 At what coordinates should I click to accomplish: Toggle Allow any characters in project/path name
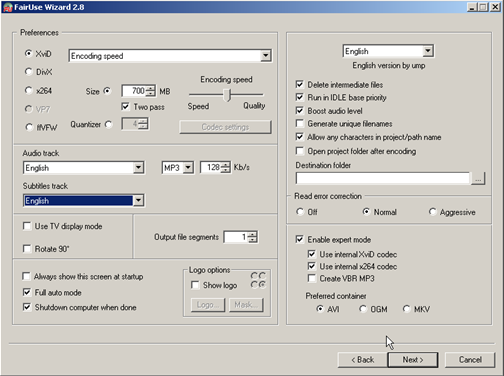(x=300, y=137)
